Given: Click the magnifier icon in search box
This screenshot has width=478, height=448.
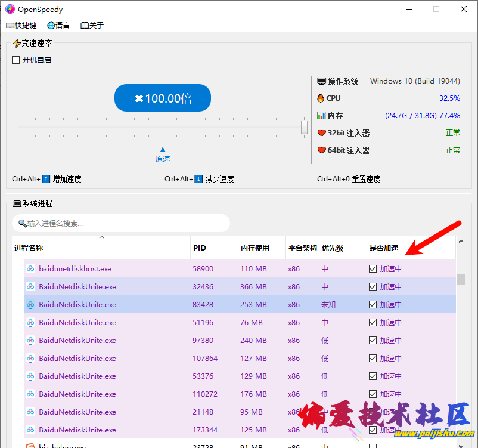Looking at the screenshot, I should point(23,223).
